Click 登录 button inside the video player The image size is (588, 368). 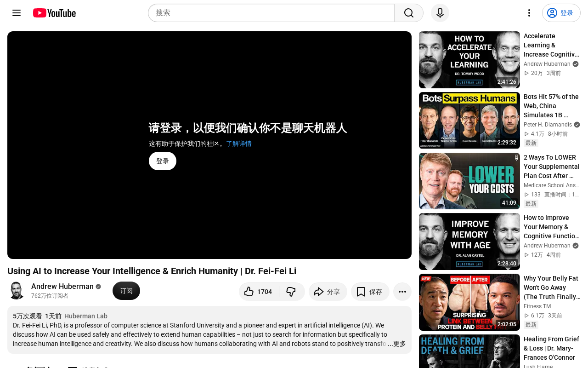coord(163,161)
